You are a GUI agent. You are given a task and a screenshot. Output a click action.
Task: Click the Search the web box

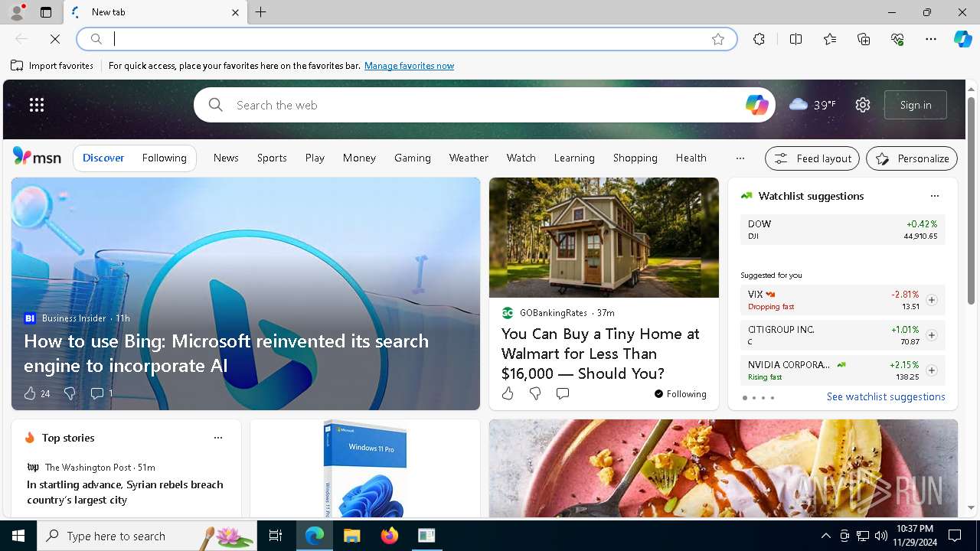(x=484, y=105)
